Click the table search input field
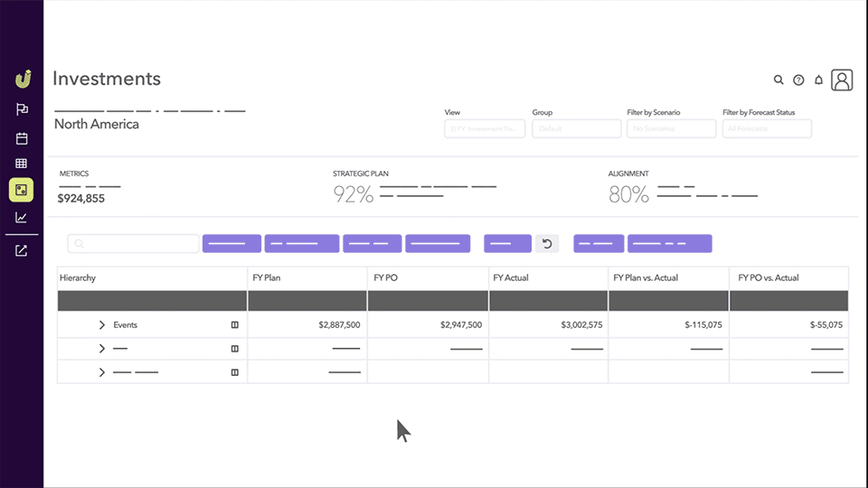This screenshot has width=868, height=488. (134, 244)
